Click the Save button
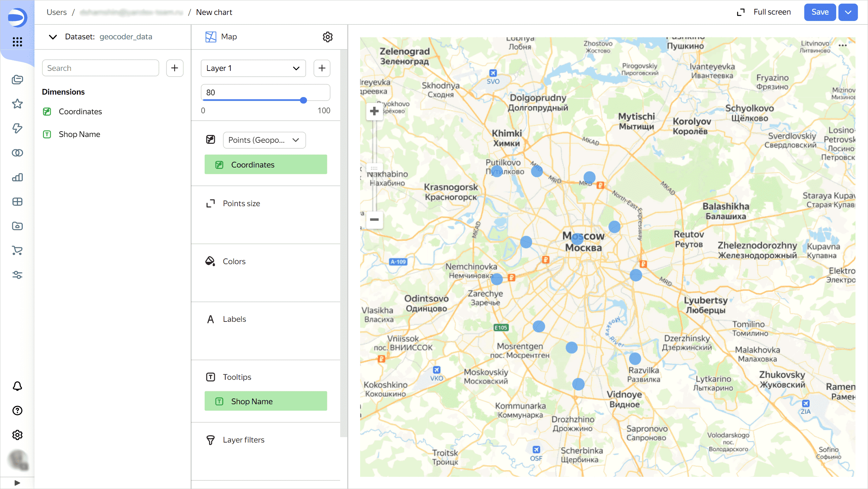Viewport: 868px width, 489px height. [x=820, y=12]
